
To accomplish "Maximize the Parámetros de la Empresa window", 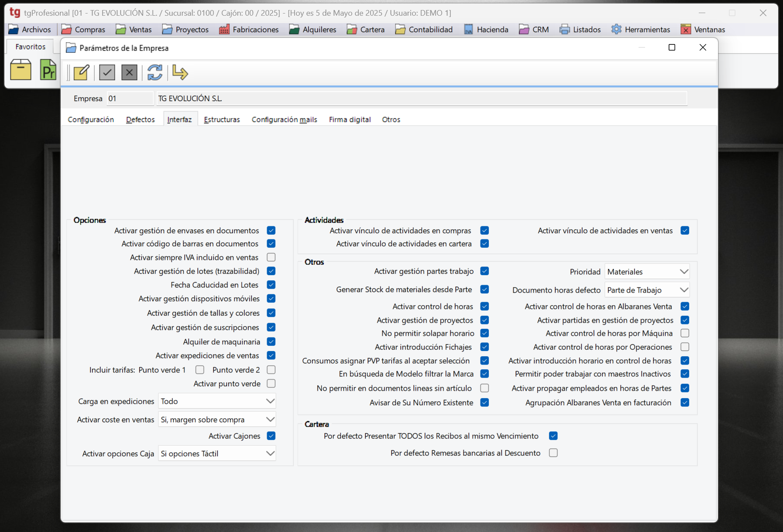I will click(672, 48).
